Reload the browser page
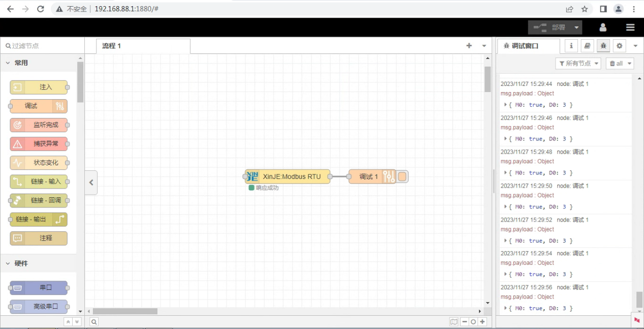Image resolution: width=644 pixels, height=329 pixels. coord(41,9)
